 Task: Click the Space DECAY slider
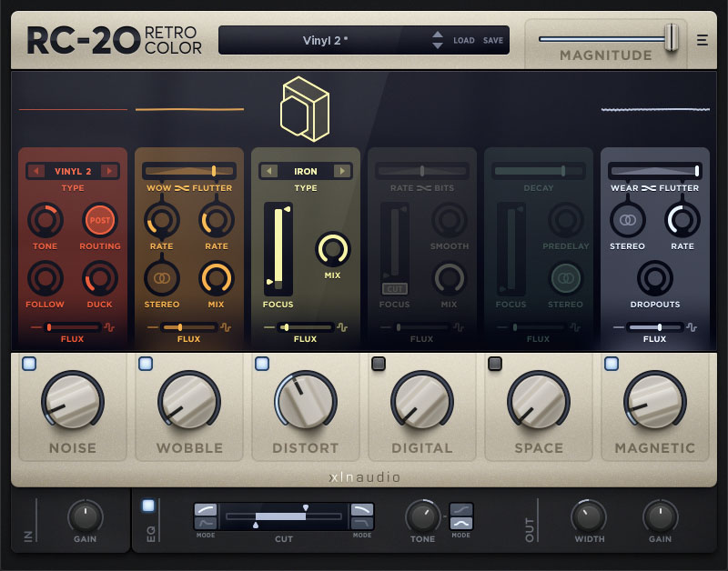pyautogui.click(x=539, y=171)
